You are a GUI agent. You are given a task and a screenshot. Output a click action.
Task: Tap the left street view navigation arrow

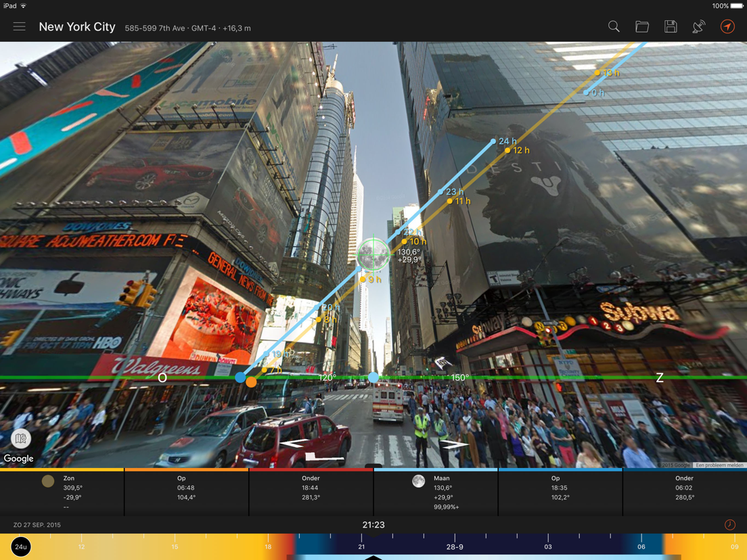(294, 444)
